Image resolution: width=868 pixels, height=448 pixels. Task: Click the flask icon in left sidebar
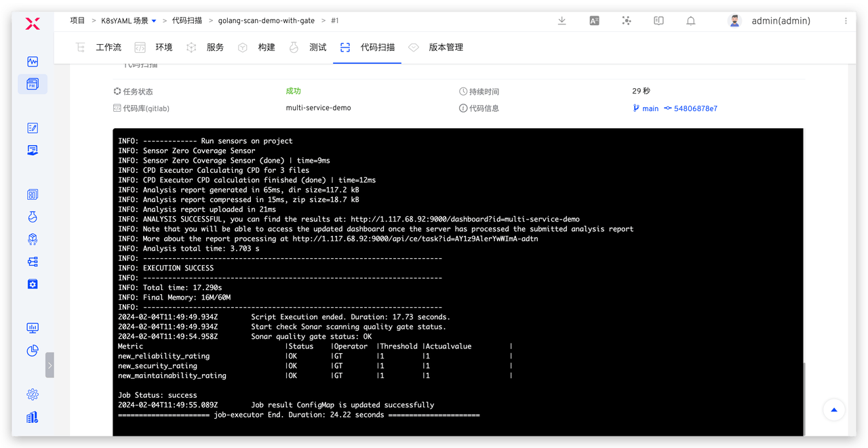33,217
